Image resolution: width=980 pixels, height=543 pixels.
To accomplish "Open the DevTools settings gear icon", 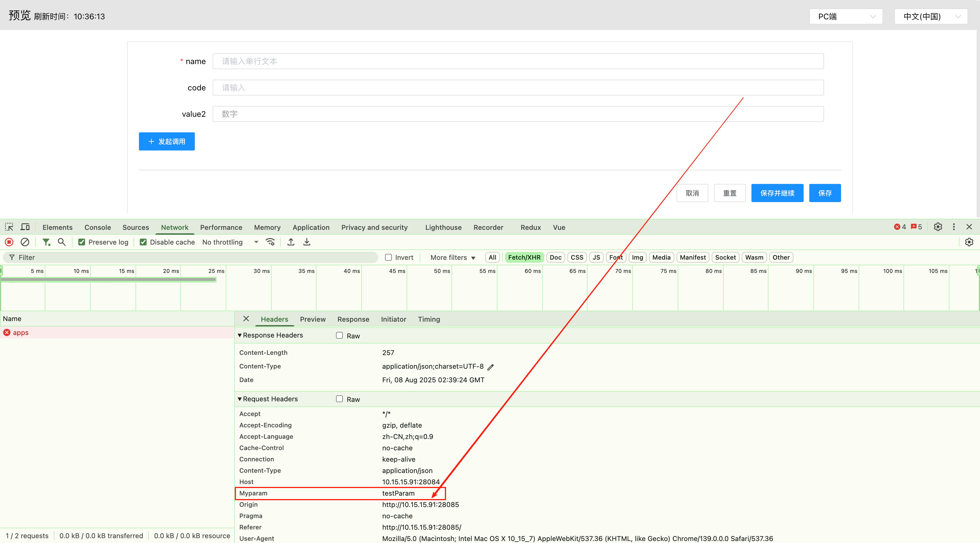I will point(938,227).
